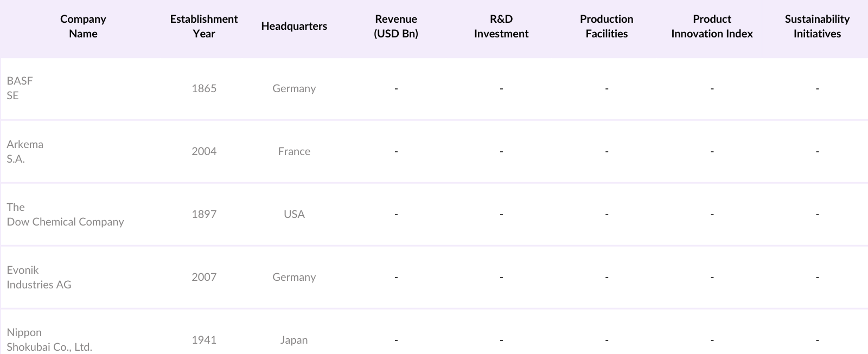This screenshot has width=868, height=354.
Task: Click the Company Name column header
Action: pyautogui.click(x=83, y=26)
